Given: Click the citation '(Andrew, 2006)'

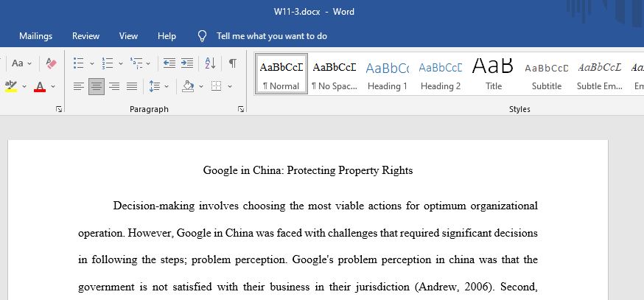Looking at the screenshot, I should [453, 287].
